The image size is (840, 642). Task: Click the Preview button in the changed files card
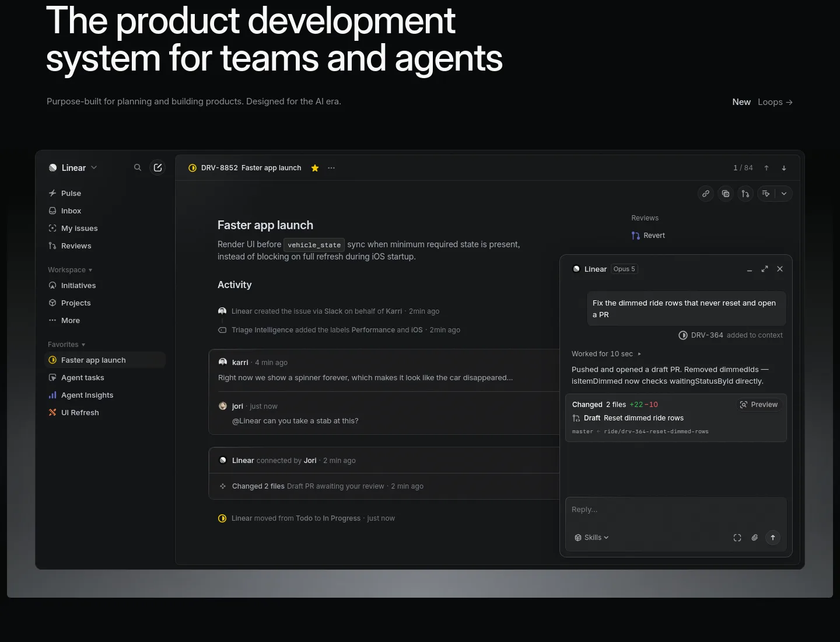point(759,405)
